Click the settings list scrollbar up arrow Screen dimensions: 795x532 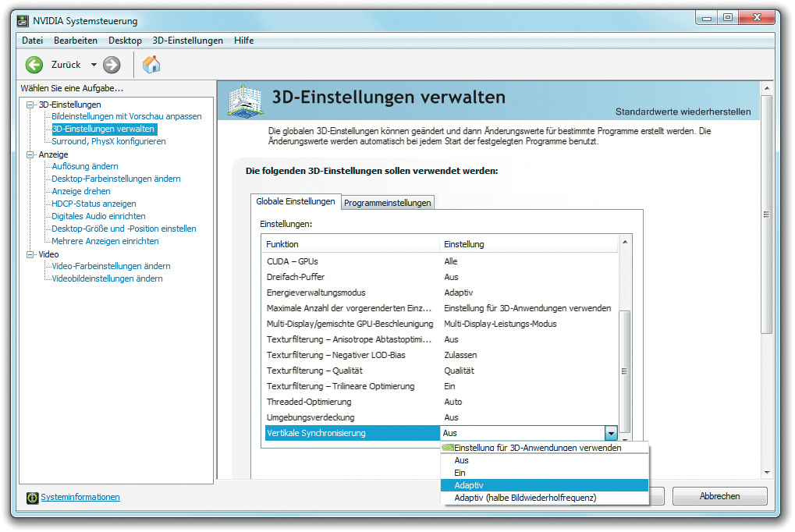pyautogui.click(x=625, y=242)
